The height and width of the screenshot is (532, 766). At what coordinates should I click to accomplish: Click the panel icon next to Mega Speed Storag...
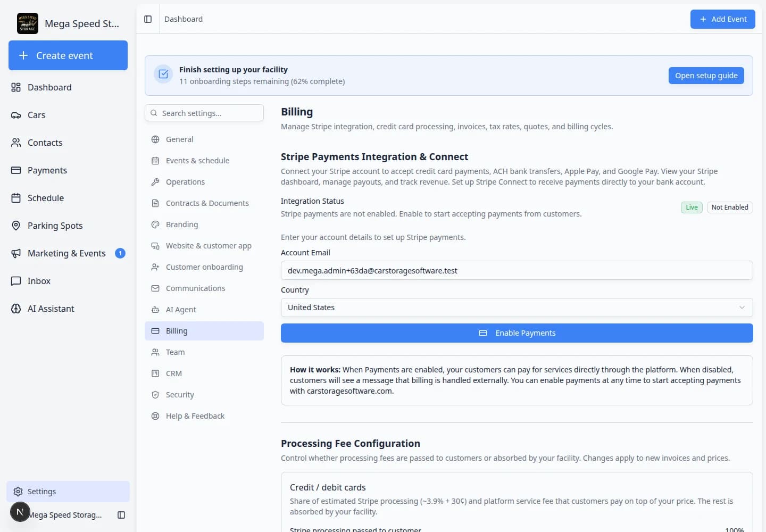(x=121, y=515)
